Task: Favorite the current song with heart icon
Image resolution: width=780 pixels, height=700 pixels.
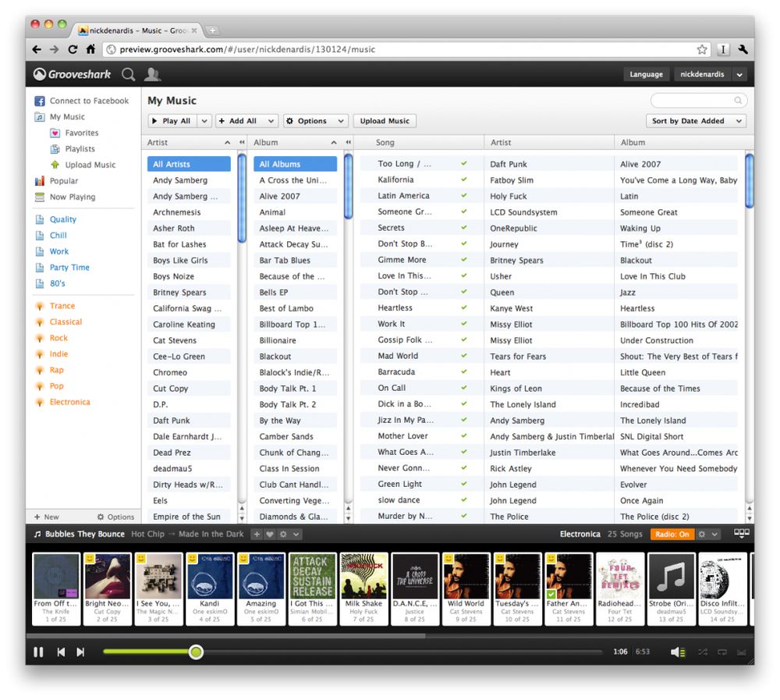Action: 270,535
